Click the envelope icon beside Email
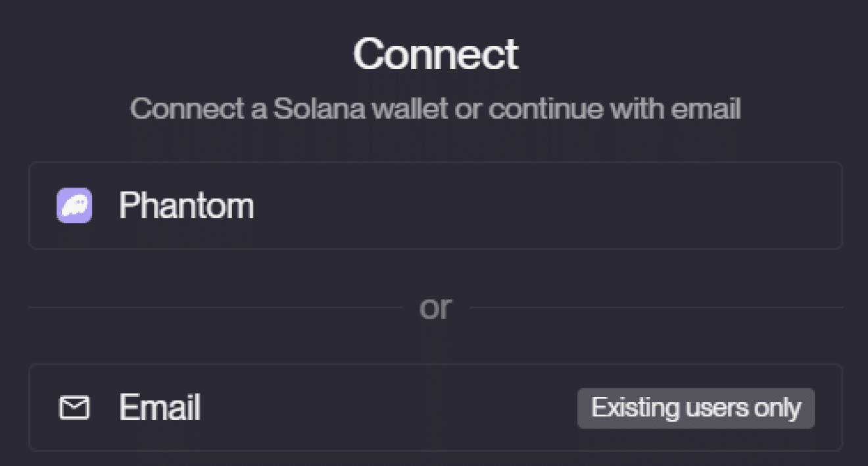The height and width of the screenshot is (466, 868). click(x=74, y=407)
